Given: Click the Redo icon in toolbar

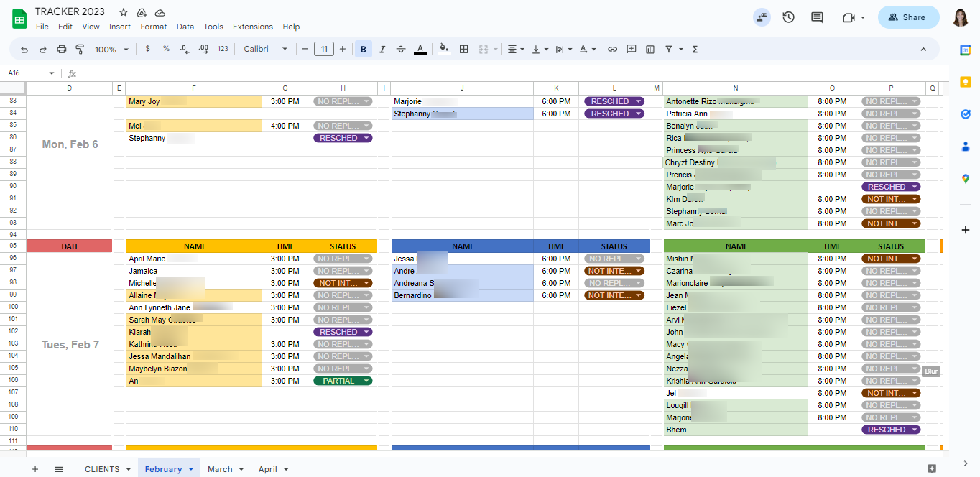Looking at the screenshot, I should [x=43, y=50].
